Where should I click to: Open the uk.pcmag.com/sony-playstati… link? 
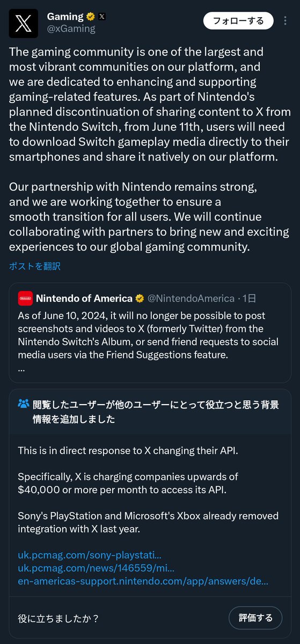click(90, 555)
